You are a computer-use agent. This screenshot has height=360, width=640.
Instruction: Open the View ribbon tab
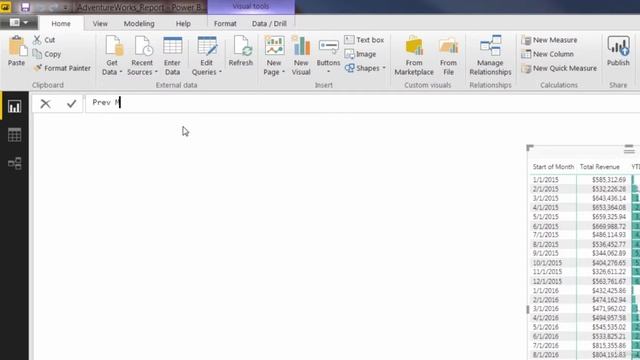pos(100,24)
